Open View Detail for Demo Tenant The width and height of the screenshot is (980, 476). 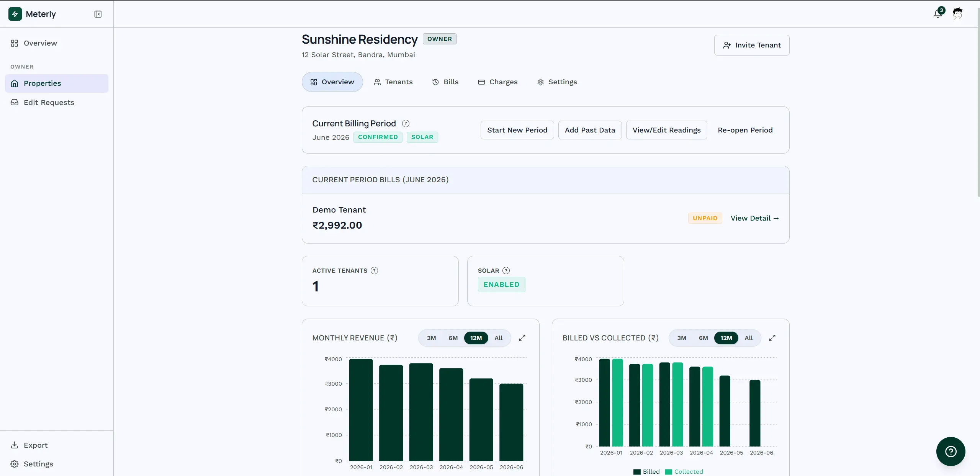(754, 218)
